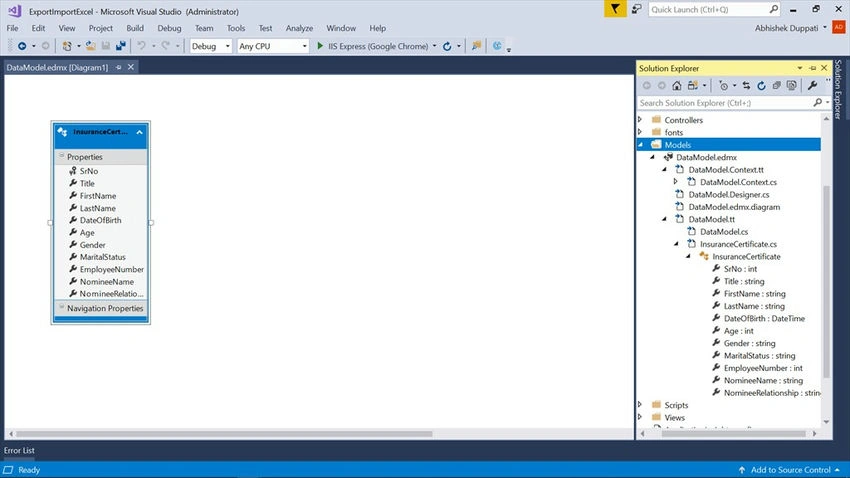Click the feedback notification flag icon

[615, 9]
